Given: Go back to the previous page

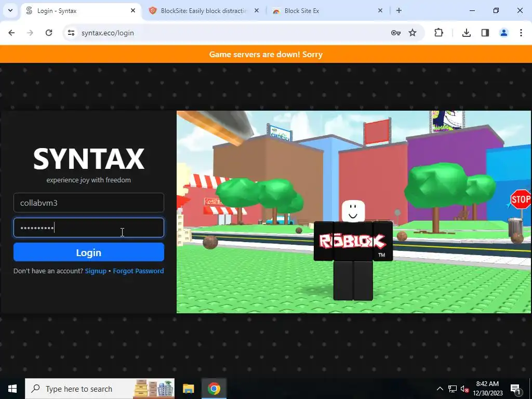Looking at the screenshot, I should pos(11,33).
